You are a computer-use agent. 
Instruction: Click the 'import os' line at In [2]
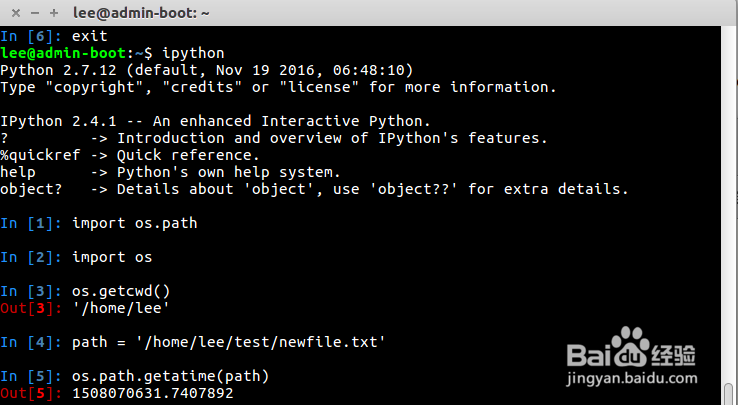click(x=112, y=257)
